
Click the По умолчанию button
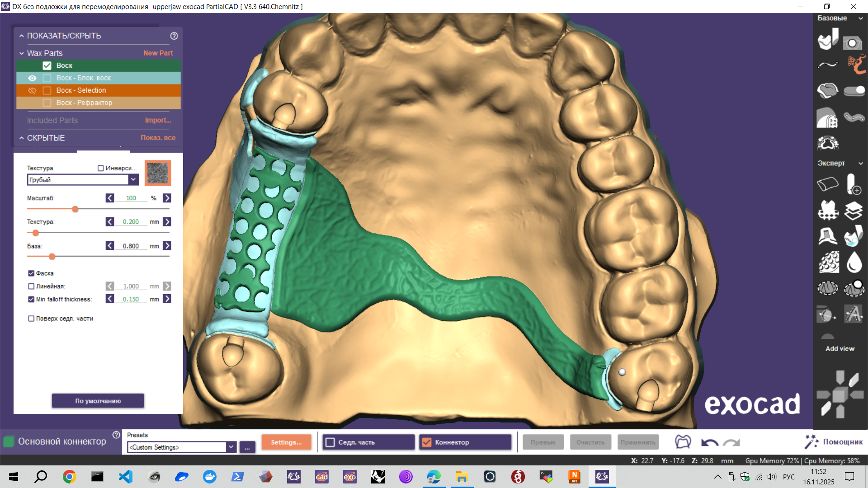[x=98, y=400]
